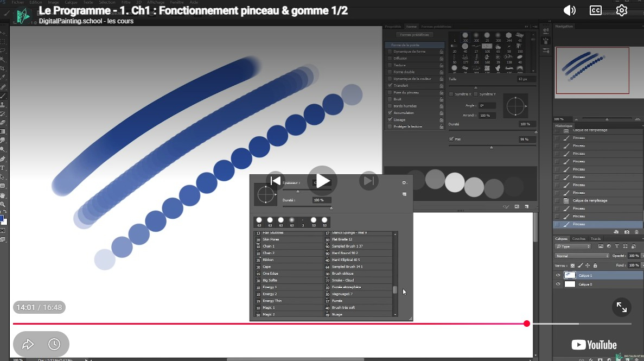Mute the video with speaker icon
The height and width of the screenshot is (361, 644).
(x=570, y=10)
